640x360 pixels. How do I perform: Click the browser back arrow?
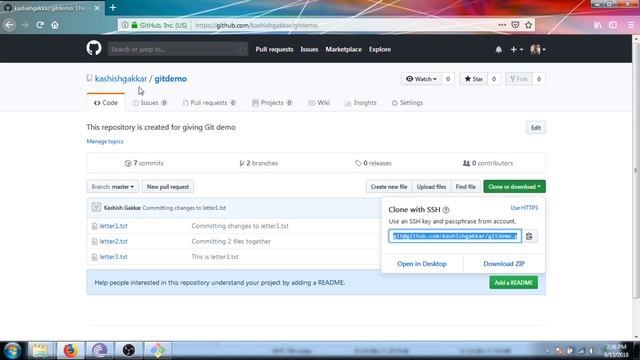(9, 25)
